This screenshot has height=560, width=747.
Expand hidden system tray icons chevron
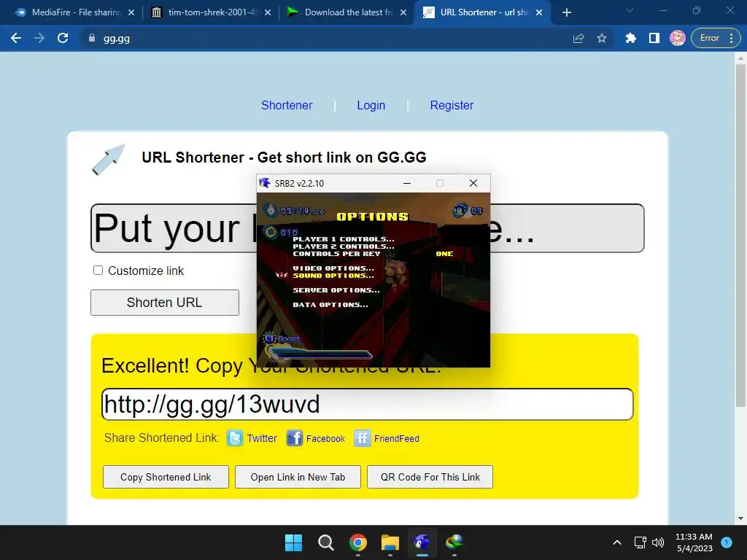[x=617, y=542]
